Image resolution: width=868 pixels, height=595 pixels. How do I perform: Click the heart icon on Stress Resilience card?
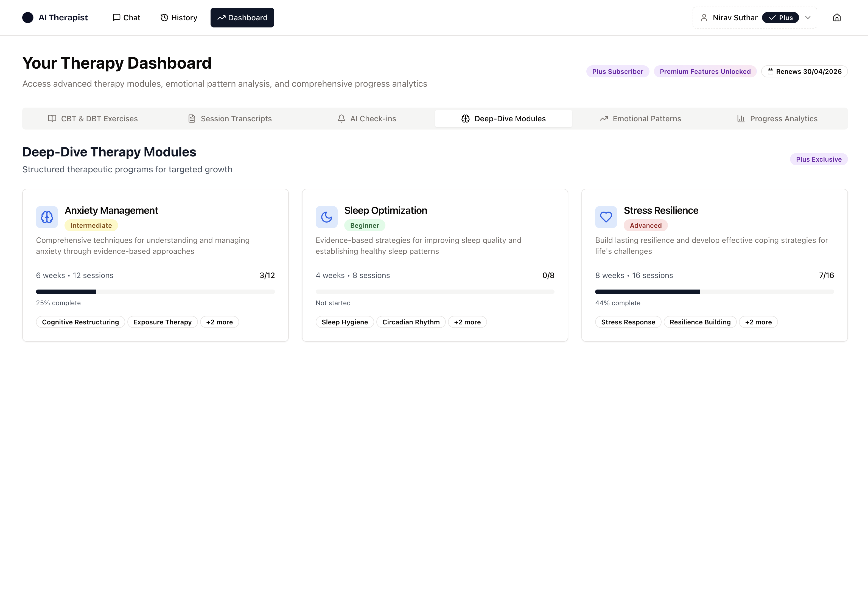(606, 217)
